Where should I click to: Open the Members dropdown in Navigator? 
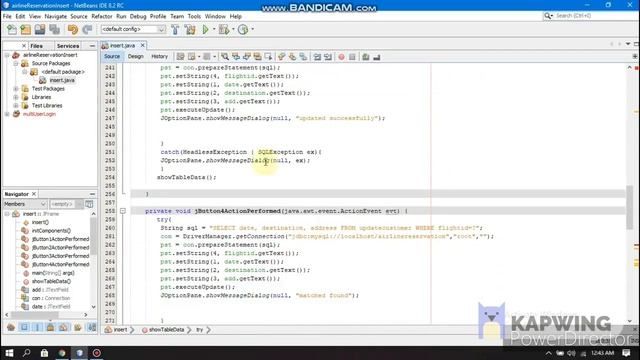click(25, 204)
